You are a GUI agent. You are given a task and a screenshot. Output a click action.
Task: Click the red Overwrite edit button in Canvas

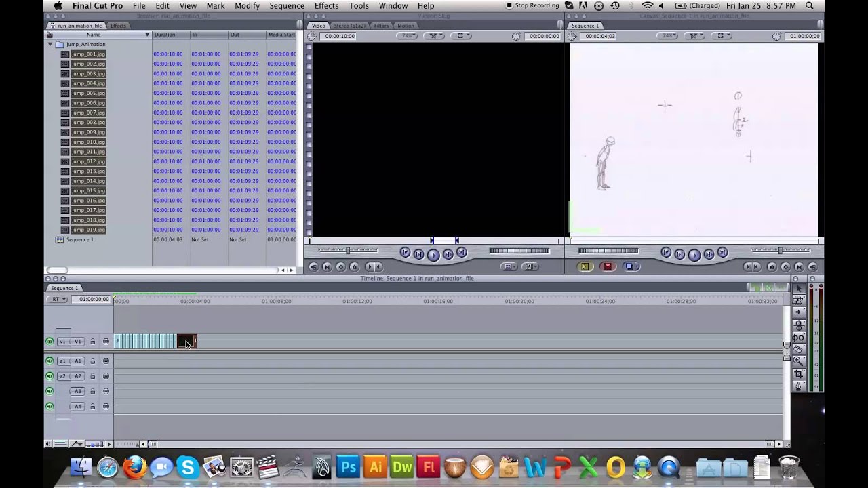(608, 267)
